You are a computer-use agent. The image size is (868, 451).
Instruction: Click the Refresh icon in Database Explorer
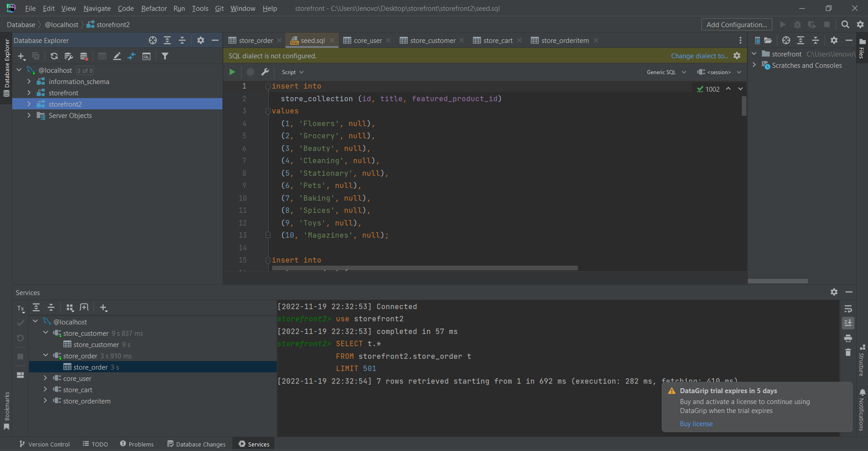click(x=54, y=56)
